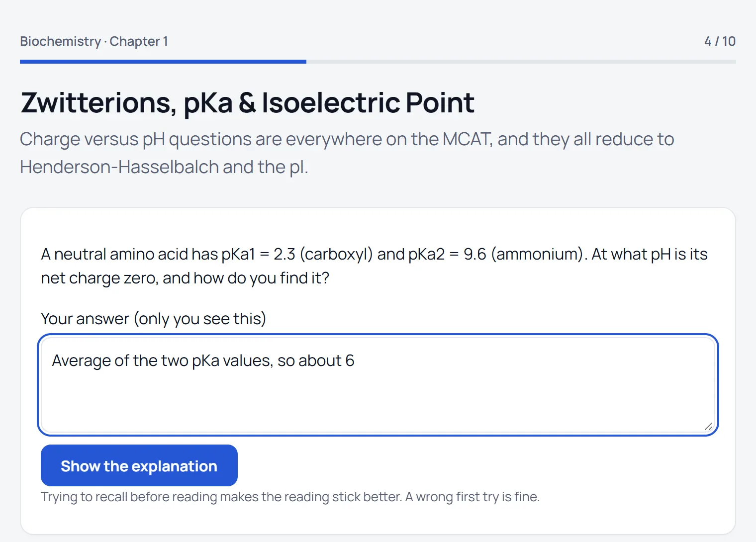Click 'A wrong first try is fine' sentence
The width and height of the screenshot is (756, 542).
pos(472,497)
